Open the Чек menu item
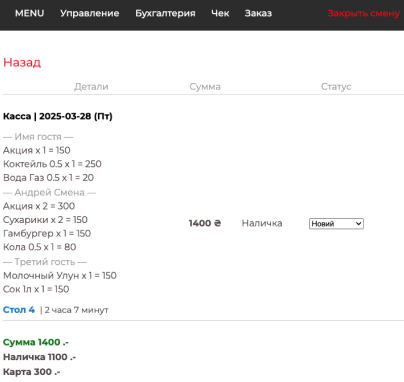The height and width of the screenshot is (382, 404). [220, 13]
